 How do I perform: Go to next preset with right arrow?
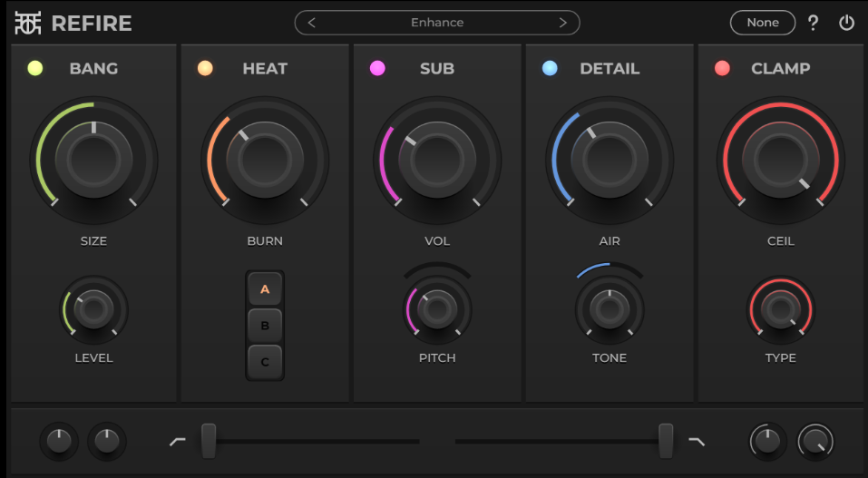[x=563, y=23]
